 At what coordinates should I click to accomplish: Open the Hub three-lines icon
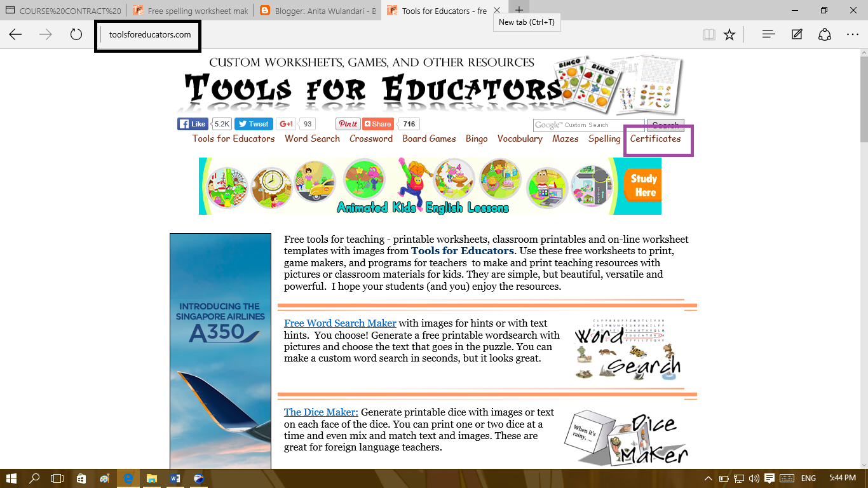click(x=768, y=34)
